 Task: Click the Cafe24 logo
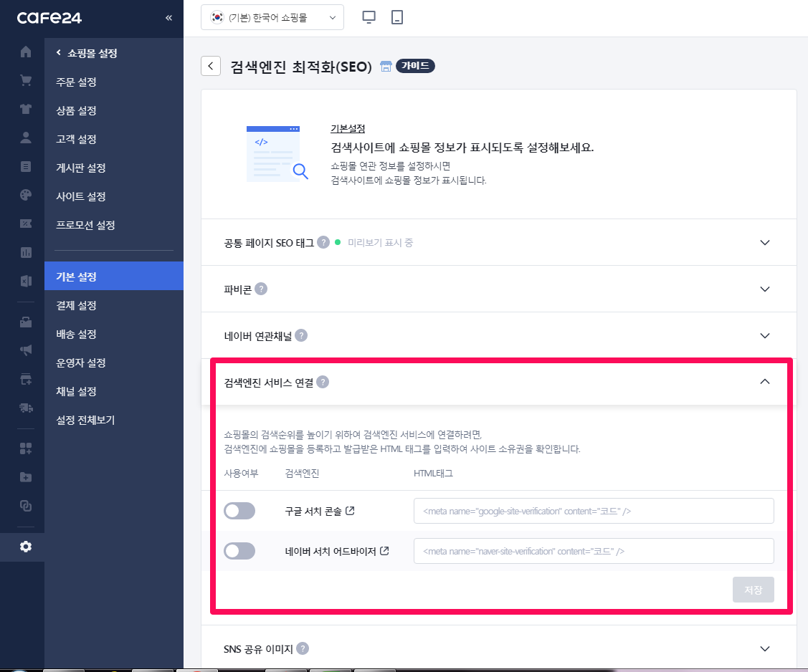(49, 18)
